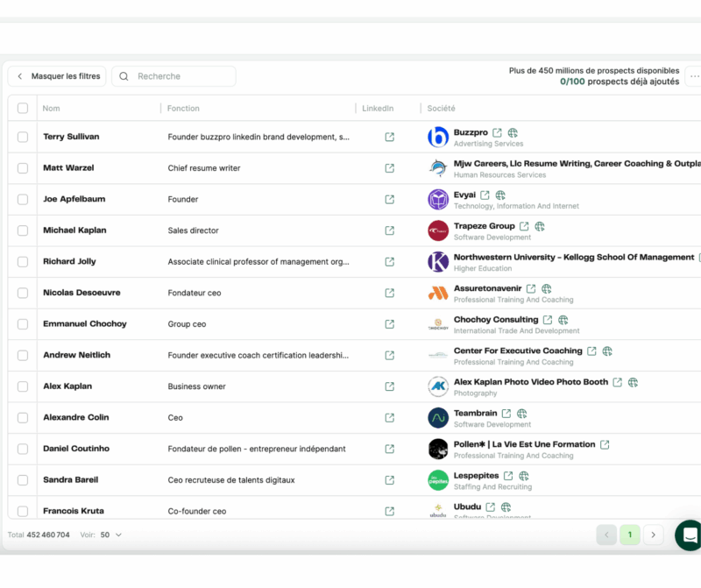Viewport: 701px width, 588px height.
Task: Select Sandra Bareil's row checkbox
Action: [x=23, y=480]
